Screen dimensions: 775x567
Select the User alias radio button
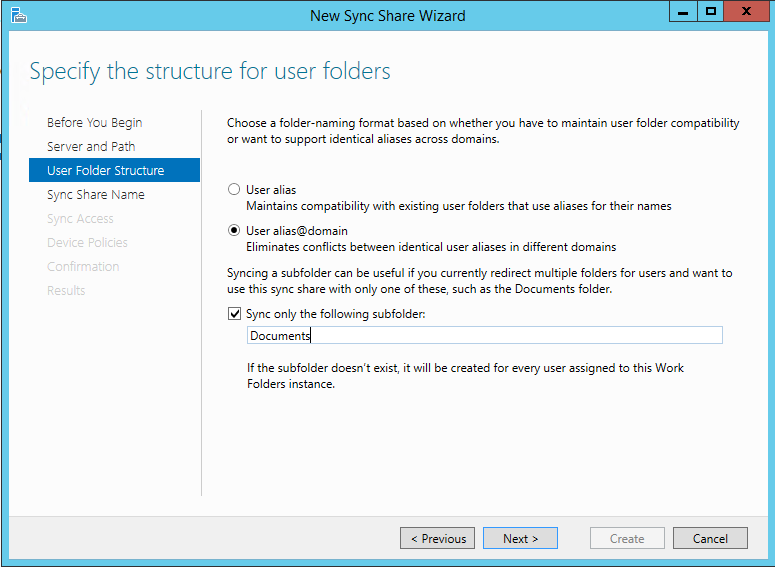(x=234, y=189)
